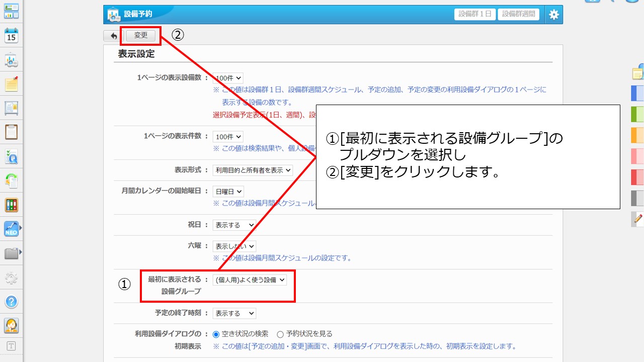Click the settings gear in the header

click(553, 15)
